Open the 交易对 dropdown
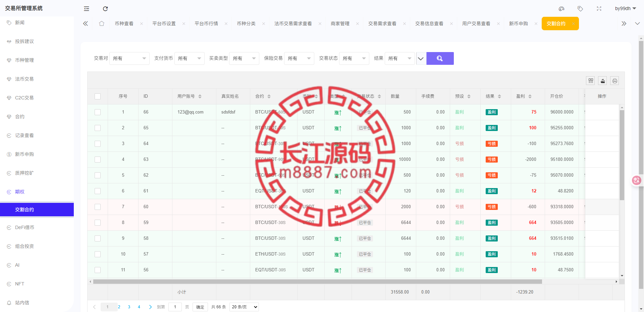The width and height of the screenshot is (644, 312). (x=129, y=58)
